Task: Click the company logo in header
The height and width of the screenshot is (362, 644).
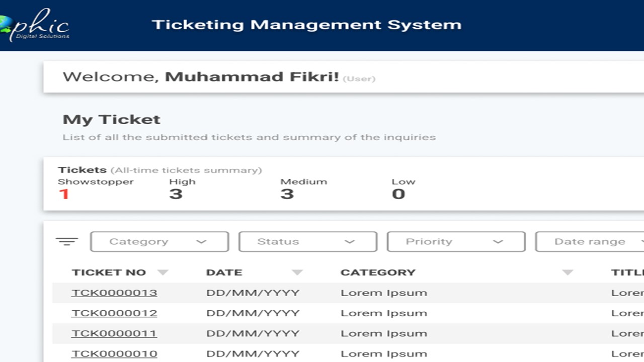Action: tap(35, 24)
